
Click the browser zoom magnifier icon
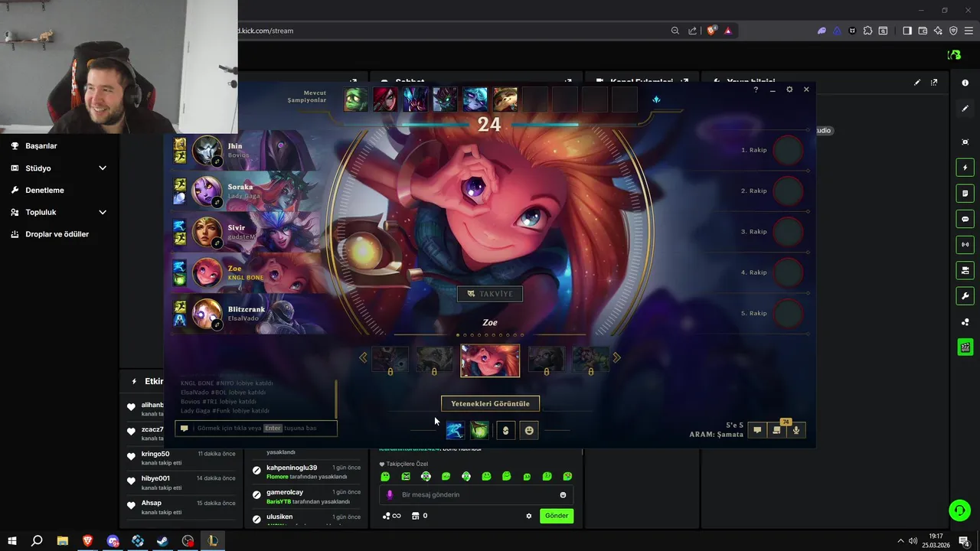(675, 31)
